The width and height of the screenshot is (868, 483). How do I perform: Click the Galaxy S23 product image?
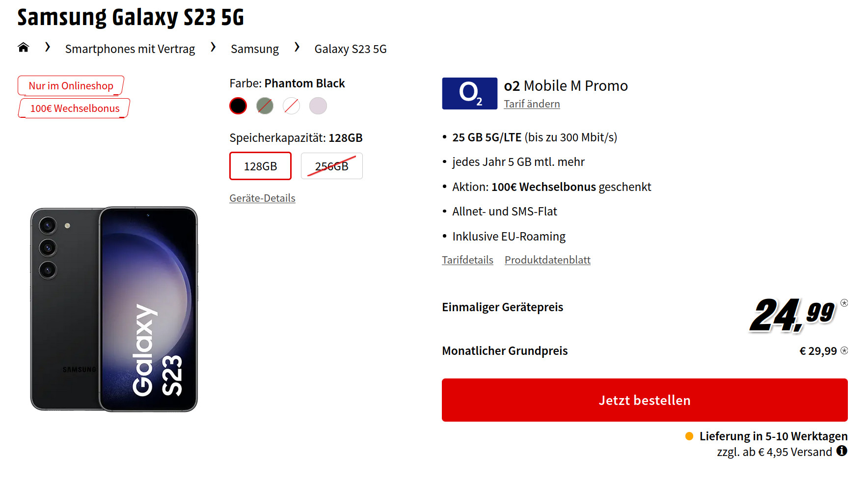tap(114, 309)
